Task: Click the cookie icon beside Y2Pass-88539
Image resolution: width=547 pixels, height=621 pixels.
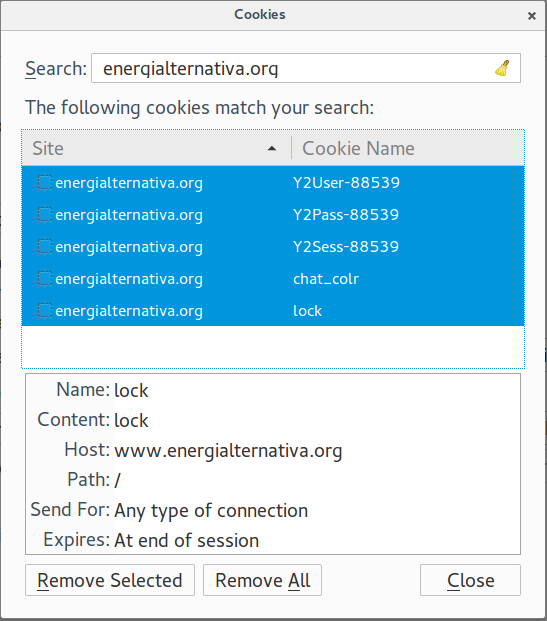Action: [45, 215]
